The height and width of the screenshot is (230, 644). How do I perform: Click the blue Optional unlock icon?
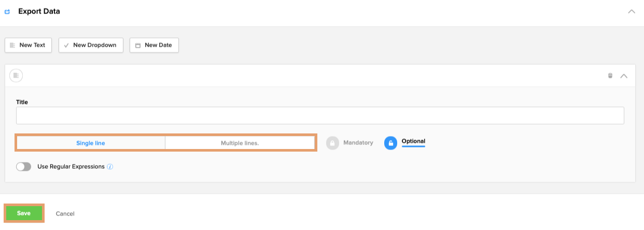pyautogui.click(x=390, y=143)
